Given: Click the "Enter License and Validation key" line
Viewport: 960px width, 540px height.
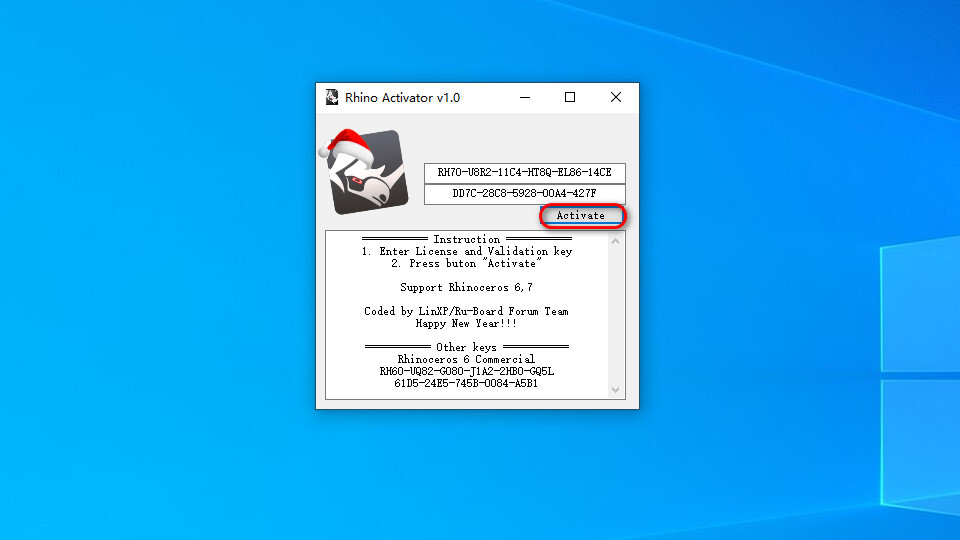Looking at the screenshot, I should 467,252.
